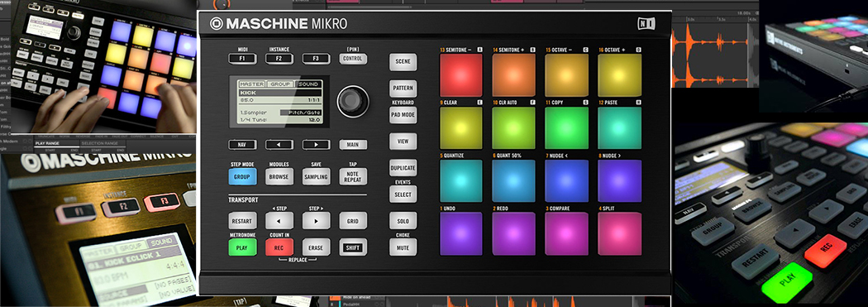Click the F1 MIDI button on center controller

tap(242, 58)
